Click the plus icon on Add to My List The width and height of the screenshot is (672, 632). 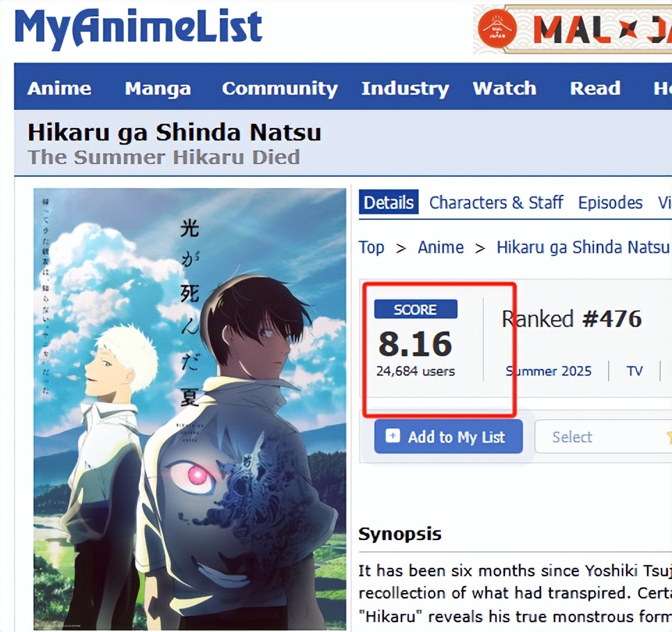point(392,436)
